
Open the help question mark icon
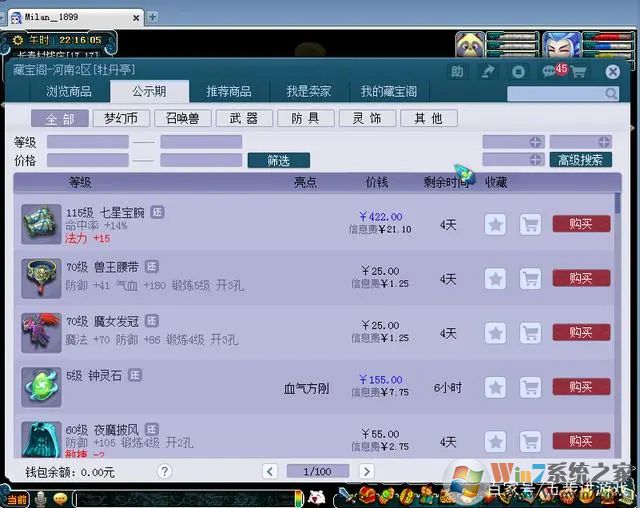(164, 471)
